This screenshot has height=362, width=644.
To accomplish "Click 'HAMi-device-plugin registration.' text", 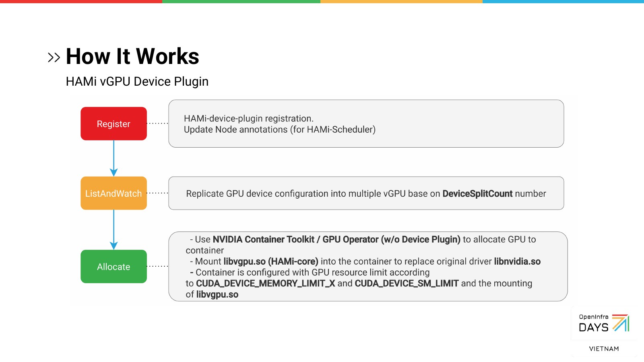I will pos(248,118).
